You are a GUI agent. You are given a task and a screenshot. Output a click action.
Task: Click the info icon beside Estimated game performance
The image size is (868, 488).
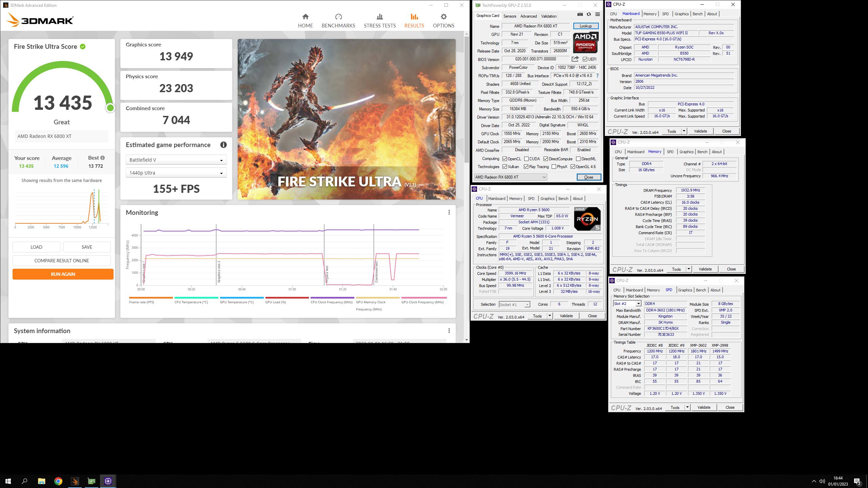(223, 145)
